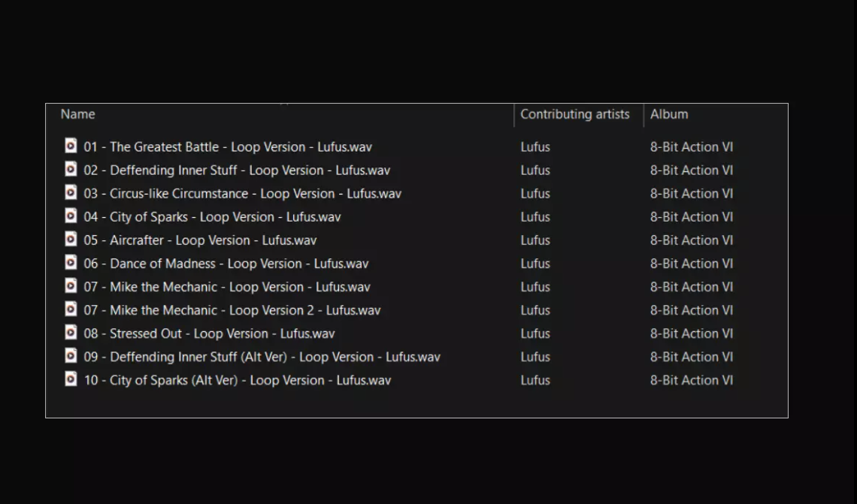Sort by the Album column header
857x504 pixels.
[x=669, y=114]
